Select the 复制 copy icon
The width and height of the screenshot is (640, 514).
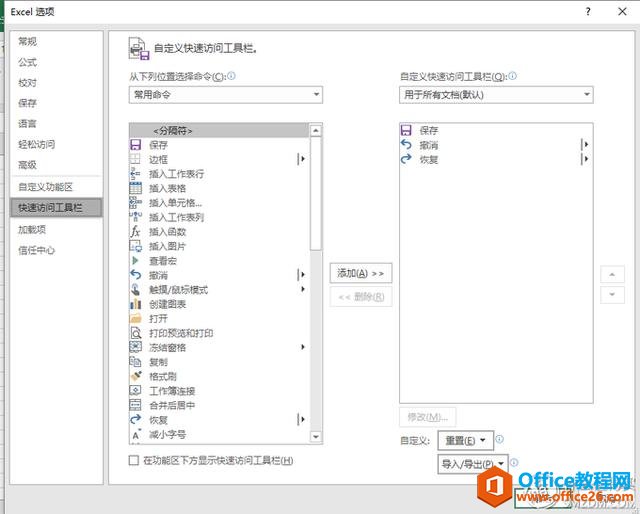[x=136, y=362]
